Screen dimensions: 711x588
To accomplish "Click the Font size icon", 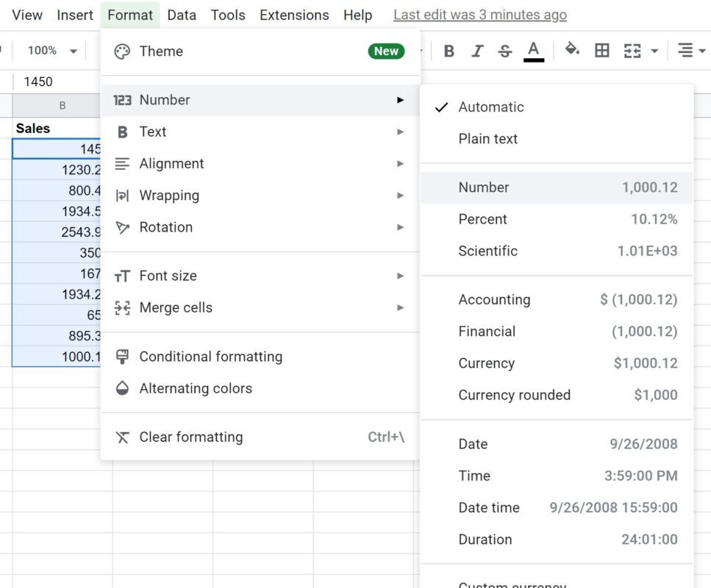I will click(x=122, y=276).
